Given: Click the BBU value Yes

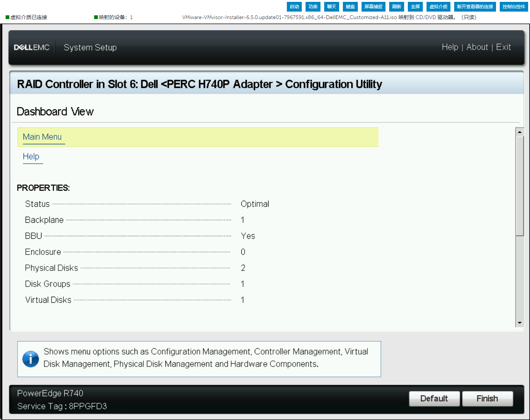Looking at the screenshot, I should click(x=248, y=236).
